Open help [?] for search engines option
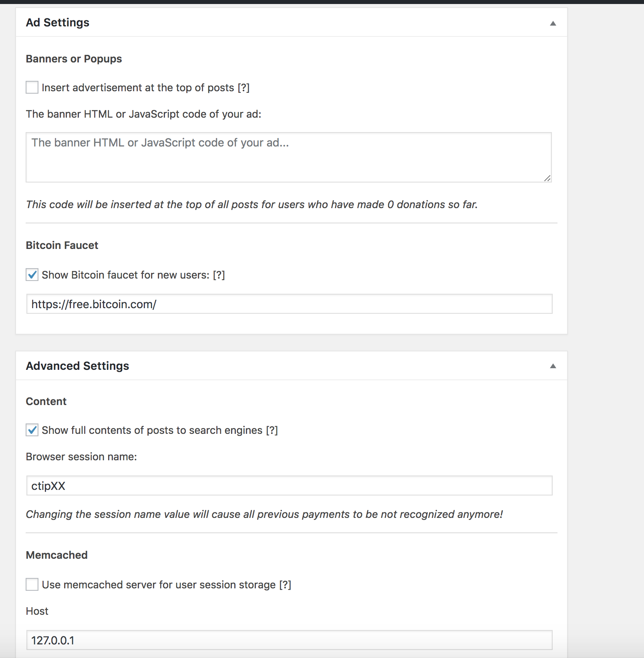Viewport: 644px width, 658px height. 272,430
